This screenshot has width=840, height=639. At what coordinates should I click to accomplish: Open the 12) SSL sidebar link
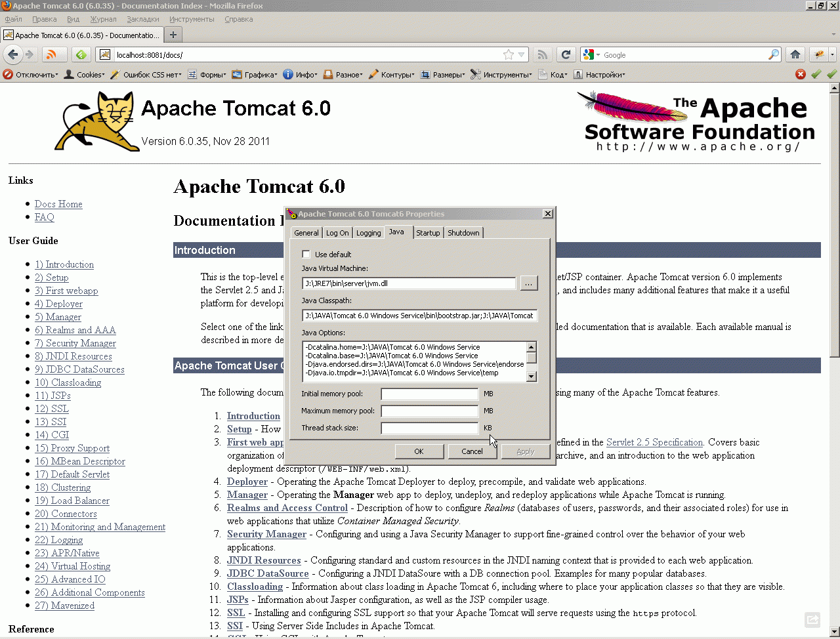point(52,409)
